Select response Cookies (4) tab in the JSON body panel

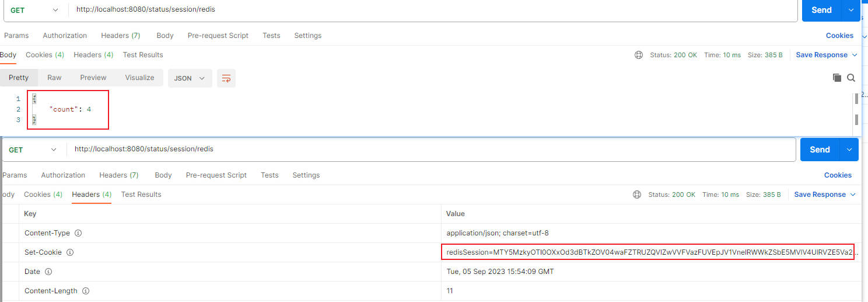pos(45,55)
